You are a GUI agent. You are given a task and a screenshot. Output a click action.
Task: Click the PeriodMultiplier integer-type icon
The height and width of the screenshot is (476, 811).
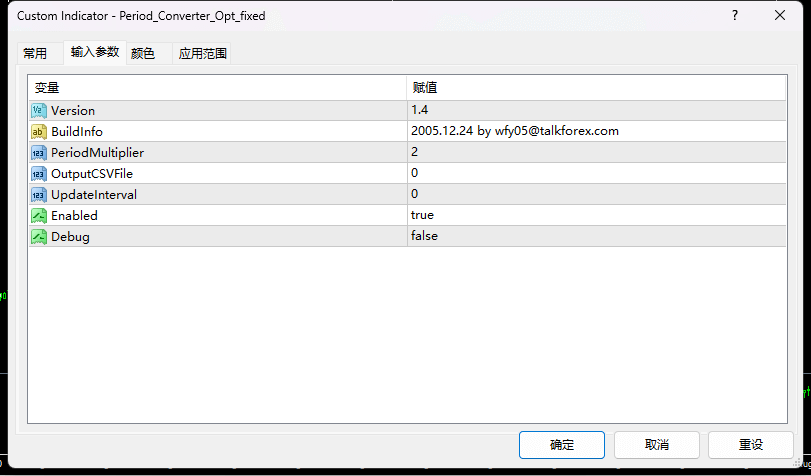[x=39, y=153]
